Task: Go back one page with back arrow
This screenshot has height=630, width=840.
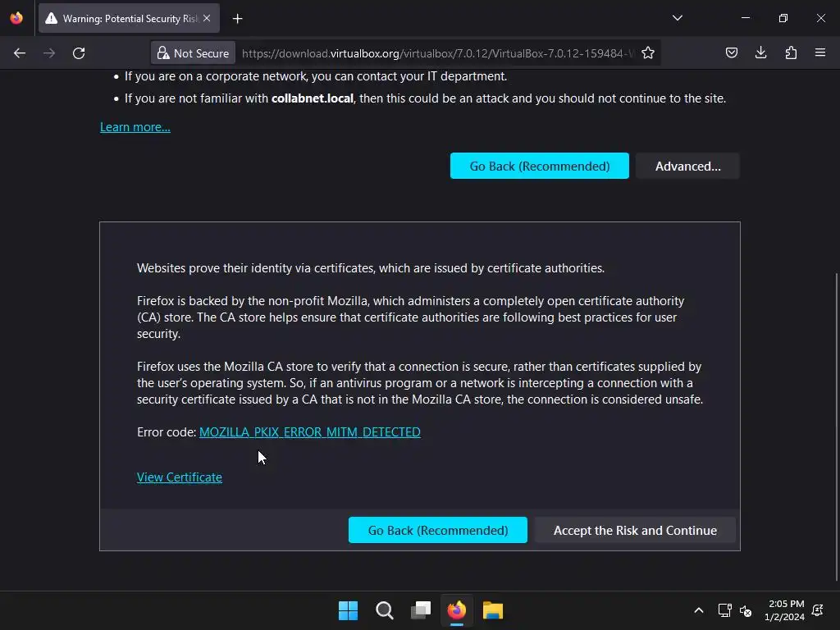Action: (x=20, y=53)
